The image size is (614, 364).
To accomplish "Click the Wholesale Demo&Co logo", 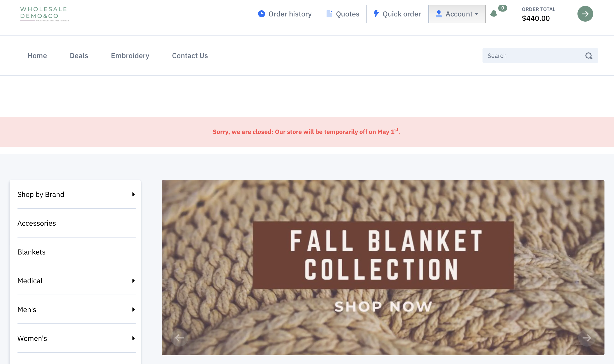I will pyautogui.click(x=44, y=14).
